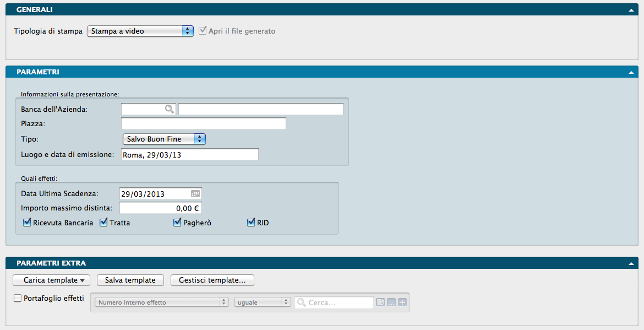Click the Importo massimo distinta field
Viewport: 644px width, 330px height.
pyautogui.click(x=160, y=208)
